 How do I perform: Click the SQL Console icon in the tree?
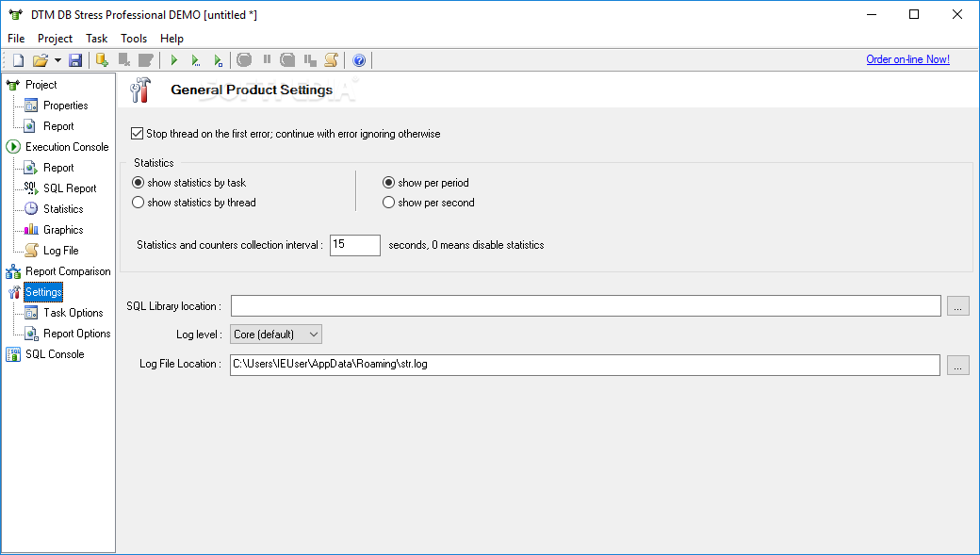point(13,354)
